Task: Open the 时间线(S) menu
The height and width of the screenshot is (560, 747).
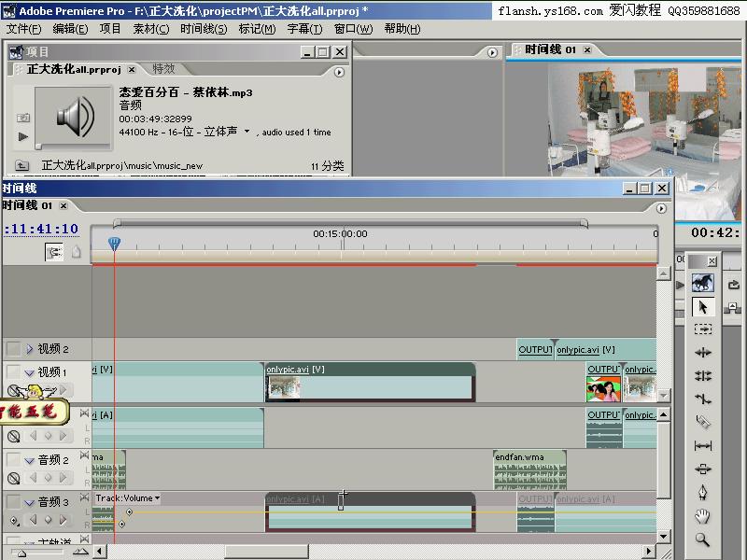Action: 204,29
